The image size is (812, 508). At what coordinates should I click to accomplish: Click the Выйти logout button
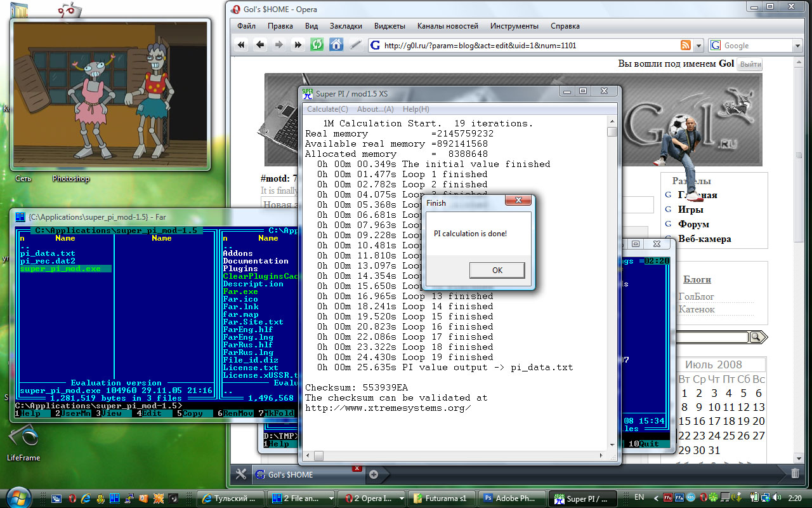750,64
